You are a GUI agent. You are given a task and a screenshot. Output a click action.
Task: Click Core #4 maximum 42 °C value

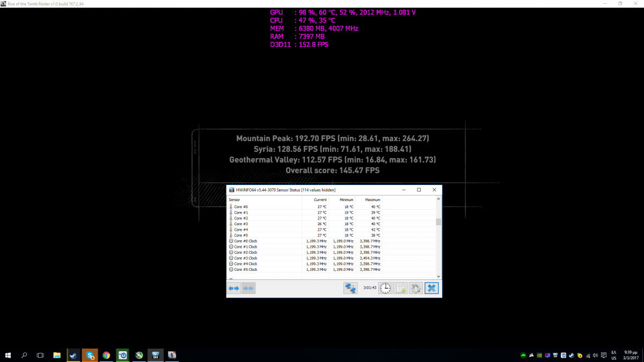tap(375, 230)
